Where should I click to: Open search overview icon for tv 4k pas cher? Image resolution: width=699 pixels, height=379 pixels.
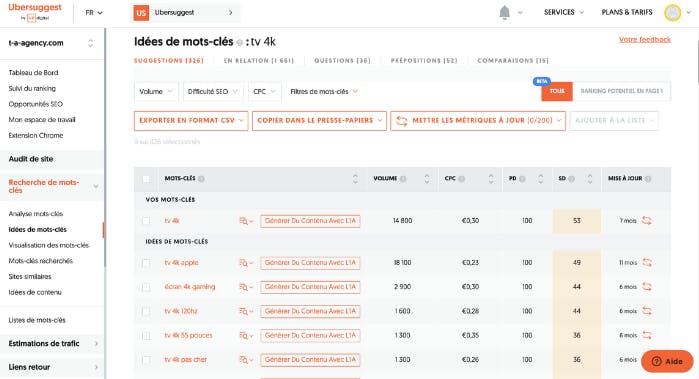click(246, 359)
